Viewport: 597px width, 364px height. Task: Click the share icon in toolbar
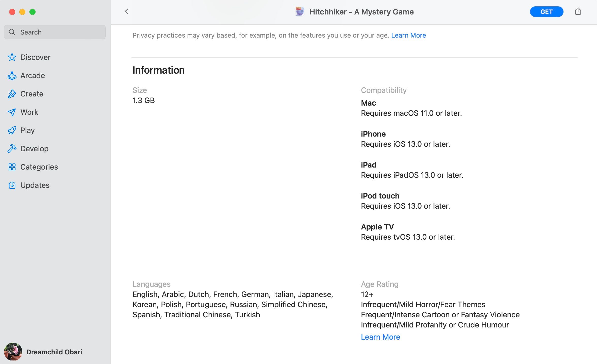[578, 11]
